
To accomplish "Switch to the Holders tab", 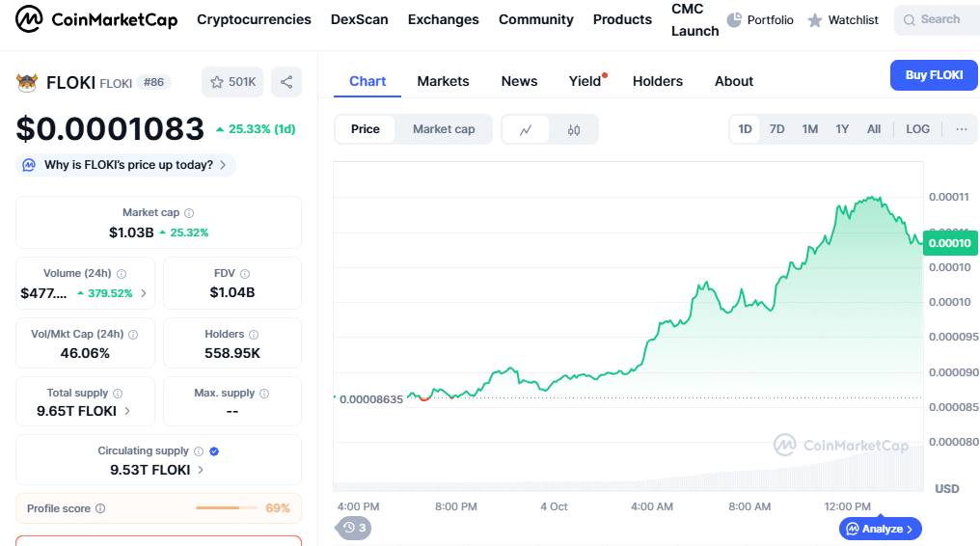I will (x=657, y=81).
